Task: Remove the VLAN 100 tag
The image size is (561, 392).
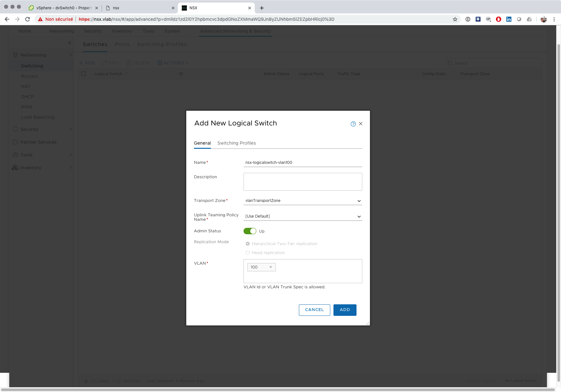Action: (x=270, y=267)
